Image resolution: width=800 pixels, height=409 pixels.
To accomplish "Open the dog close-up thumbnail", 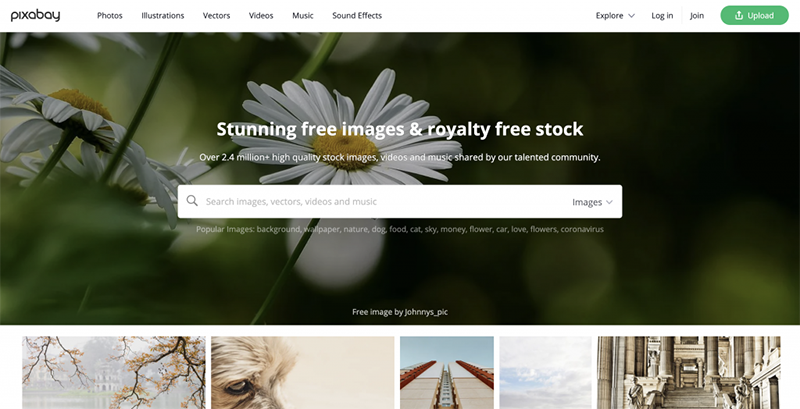I will point(303,372).
